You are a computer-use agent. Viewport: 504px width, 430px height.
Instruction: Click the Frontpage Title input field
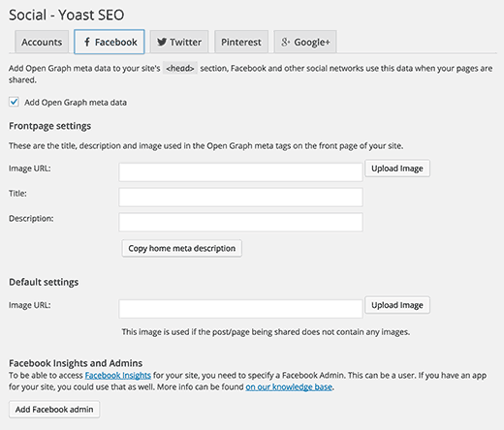pos(240,197)
